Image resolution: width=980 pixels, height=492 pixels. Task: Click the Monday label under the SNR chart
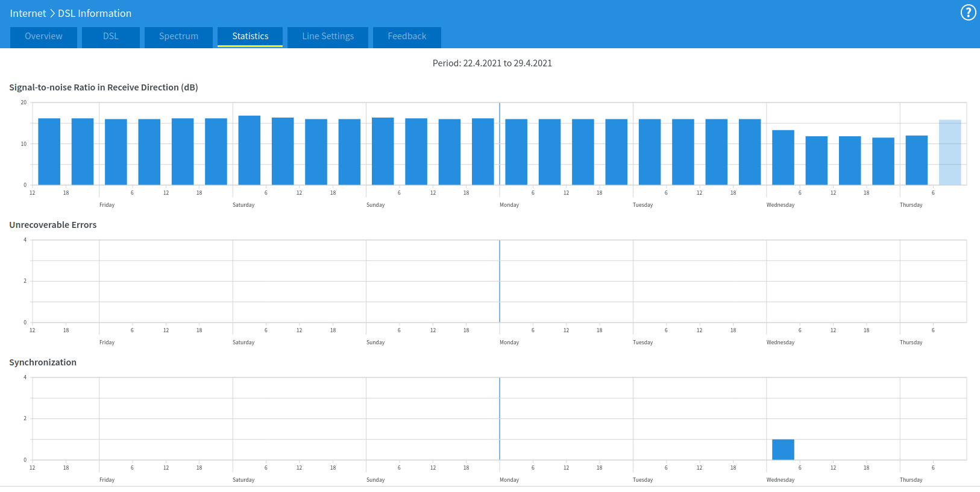[x=509, y=205]
